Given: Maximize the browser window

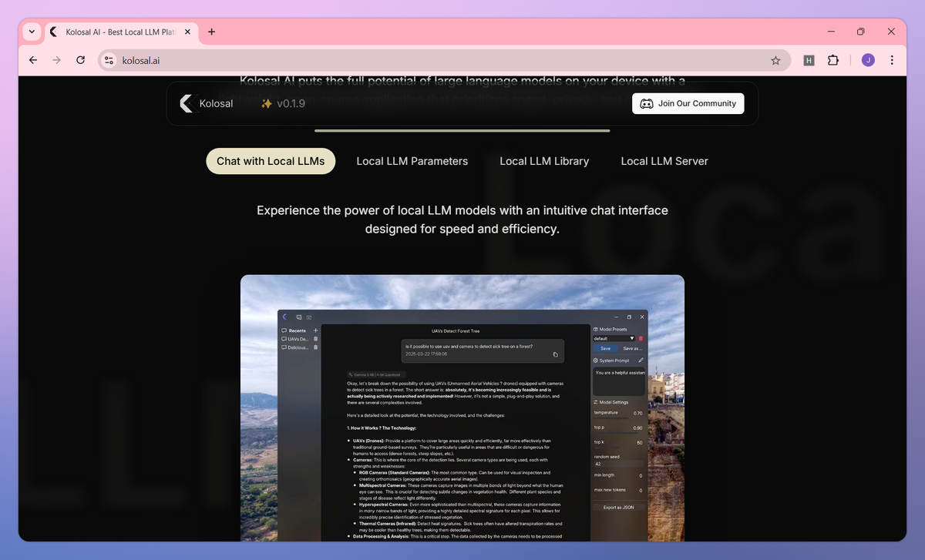Looking at the screenshot, I should point(860,32).
